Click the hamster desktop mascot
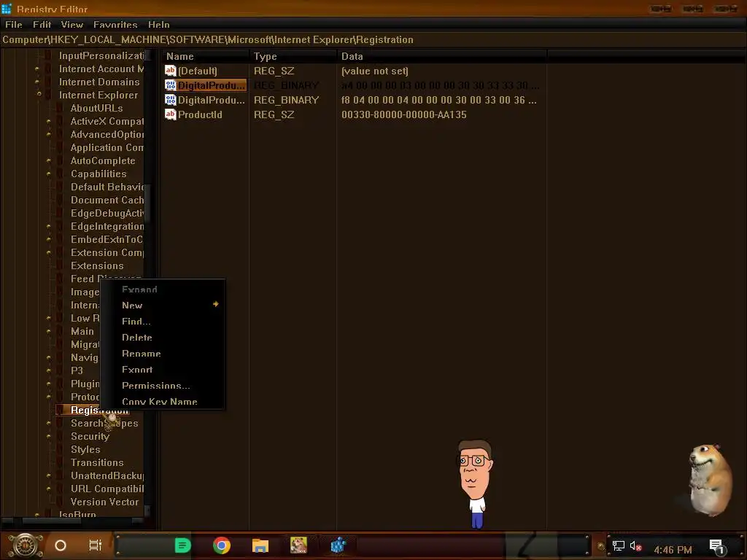Viewport: 747px width, 560px height. click(x=710, y=480)
